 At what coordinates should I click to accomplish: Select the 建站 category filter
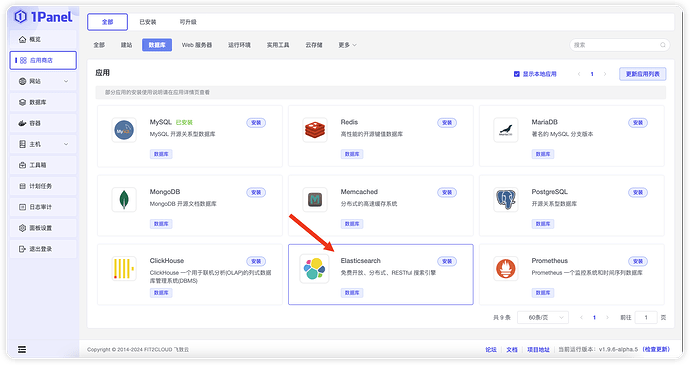pyautogui.click(x=126, y=45)
